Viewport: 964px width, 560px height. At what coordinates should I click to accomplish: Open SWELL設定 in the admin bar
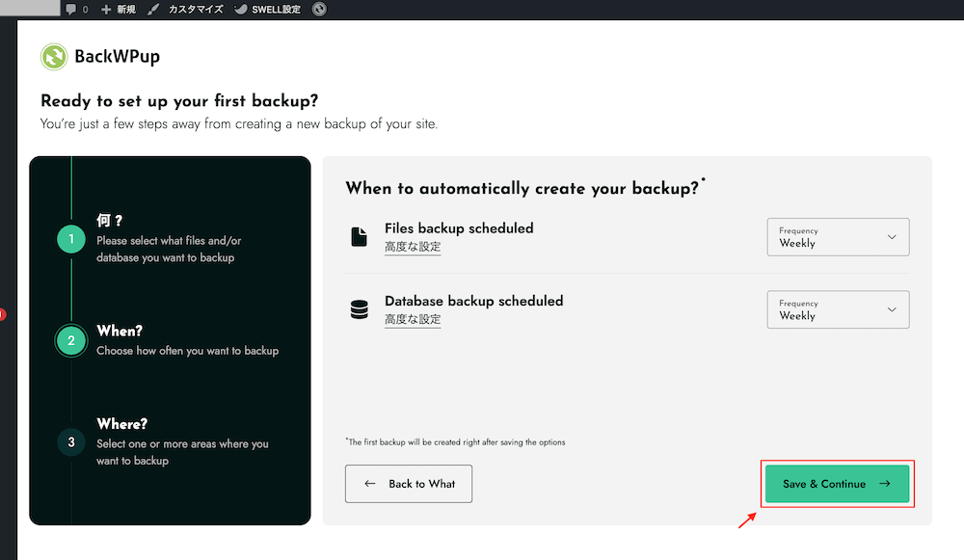tap(268, 10)
